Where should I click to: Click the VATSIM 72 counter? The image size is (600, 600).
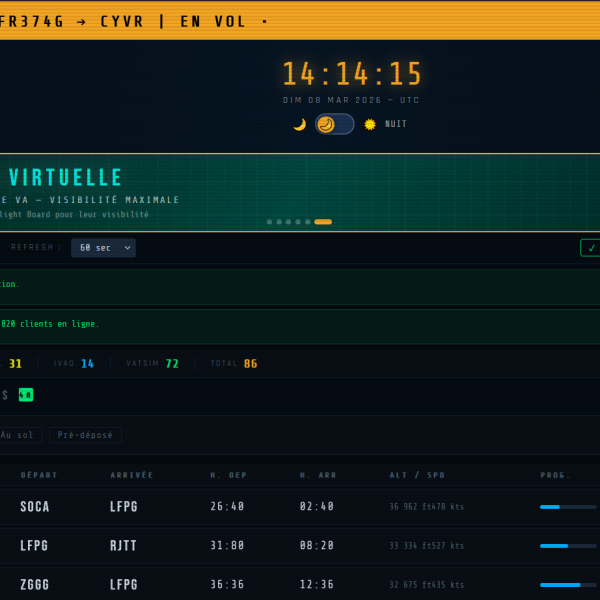tap(153, 364)
